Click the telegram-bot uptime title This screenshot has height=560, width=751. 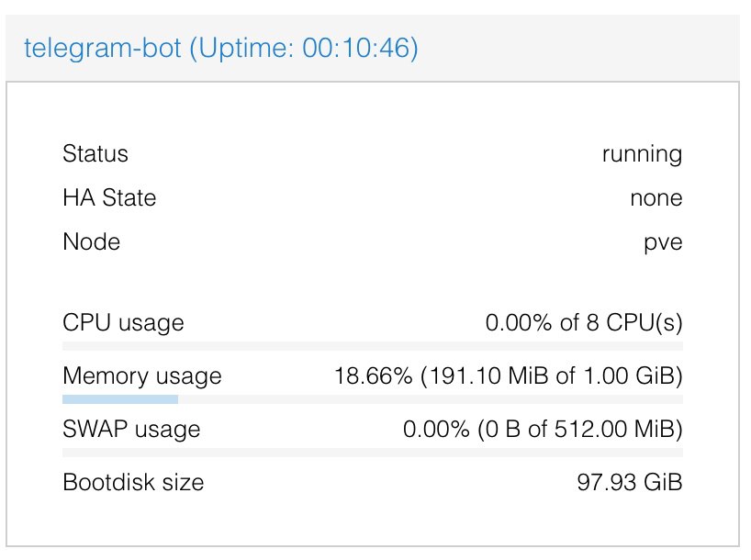(x=221, y=49)
